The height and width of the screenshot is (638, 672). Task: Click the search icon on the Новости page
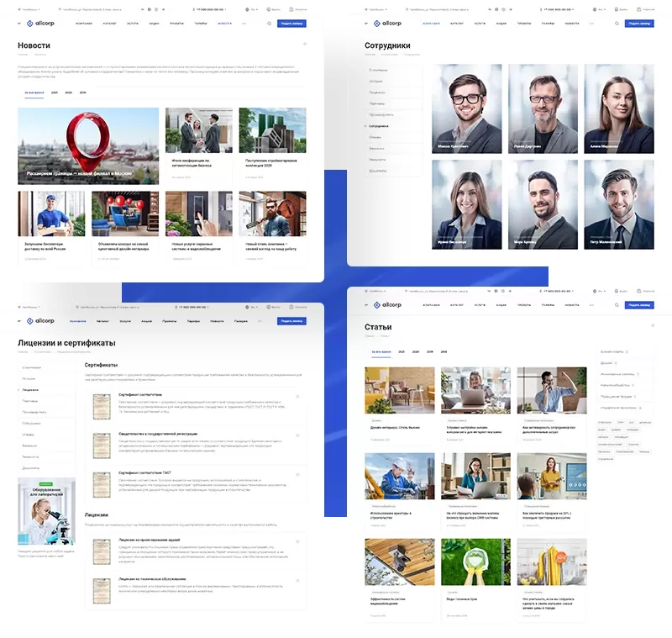pyautogui.click(x=269, y=24)
